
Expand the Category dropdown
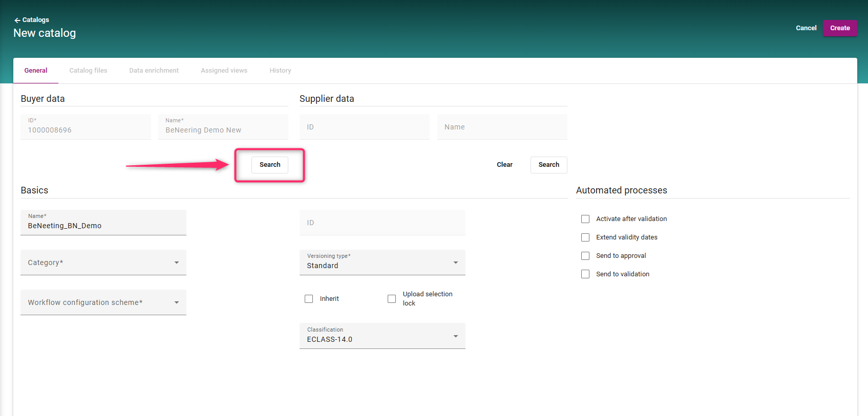(x=103, y=262)
